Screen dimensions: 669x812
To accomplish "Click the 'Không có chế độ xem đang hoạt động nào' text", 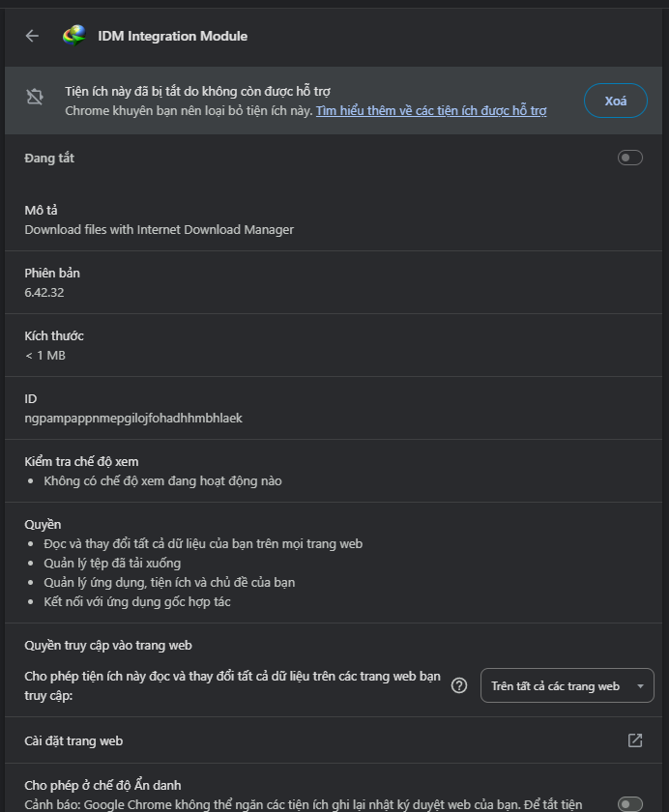I will tap(162, 480).
